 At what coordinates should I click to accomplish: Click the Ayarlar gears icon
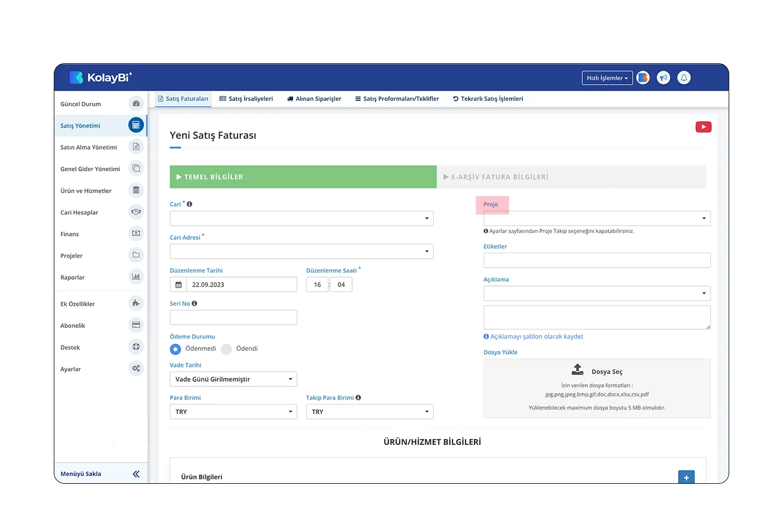coord(136,369)
